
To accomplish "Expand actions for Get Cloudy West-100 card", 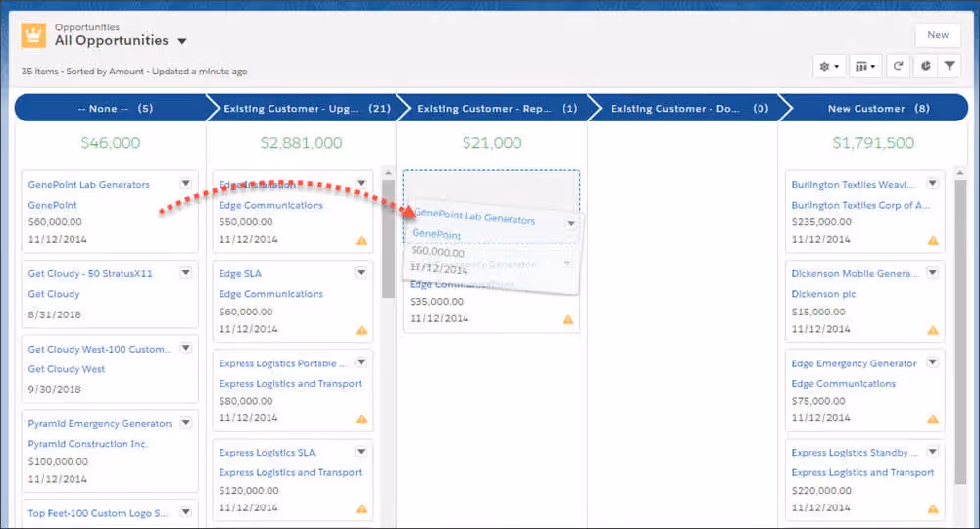I will 185,348.
